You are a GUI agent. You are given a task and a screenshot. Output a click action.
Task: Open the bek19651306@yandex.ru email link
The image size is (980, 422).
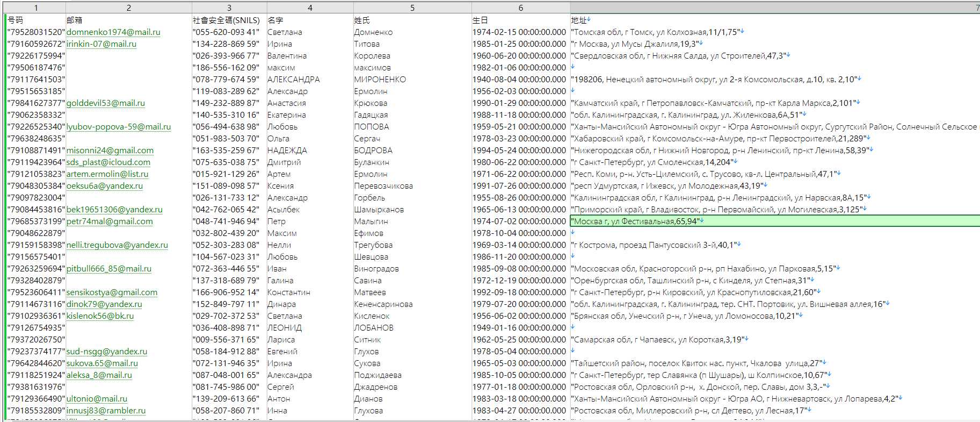[x=114, y=210]
